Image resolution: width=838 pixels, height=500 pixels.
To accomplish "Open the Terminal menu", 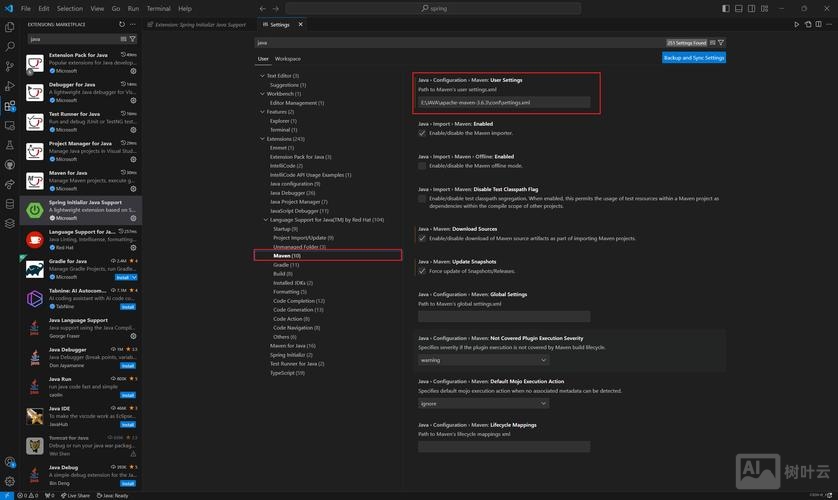I will (158, 8).
